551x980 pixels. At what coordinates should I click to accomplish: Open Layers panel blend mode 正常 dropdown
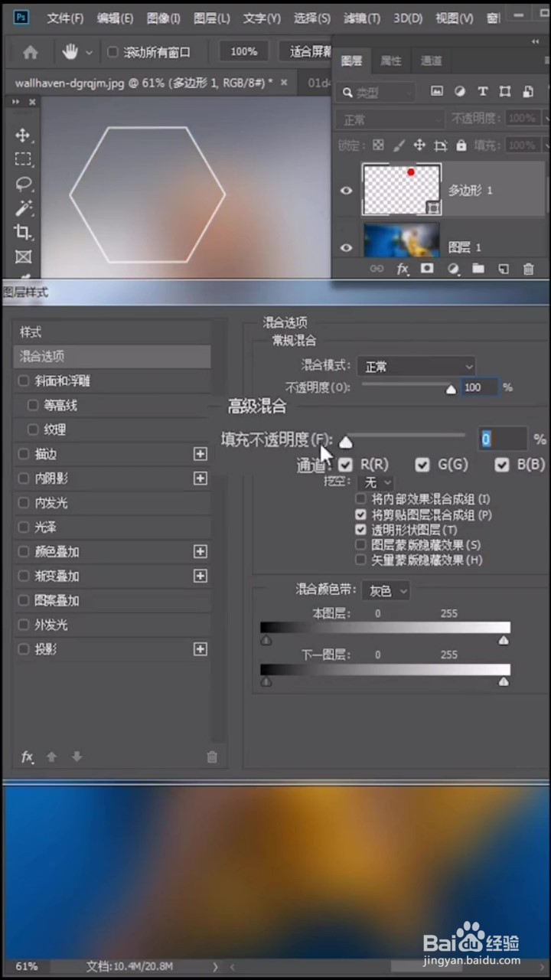coord(390,120)
